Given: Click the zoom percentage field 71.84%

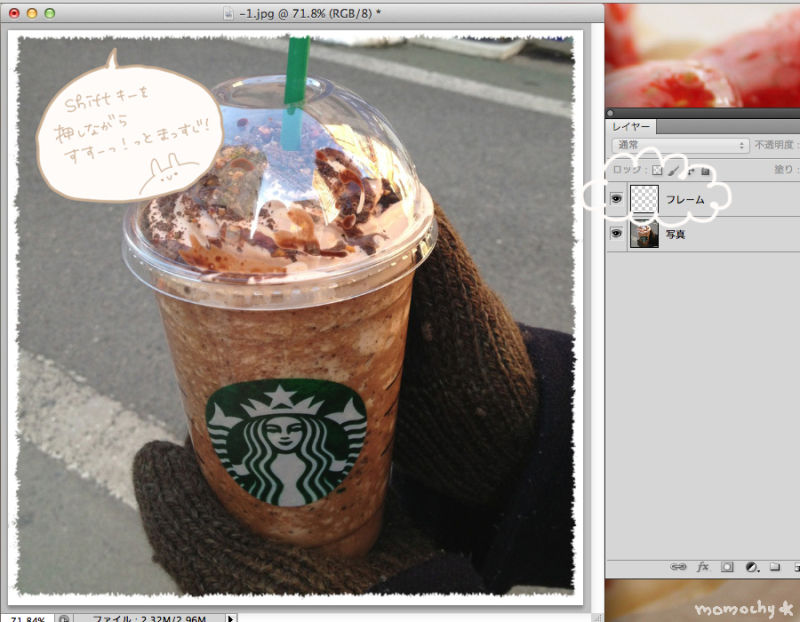Looking at the screenshot, I should click(27, 618).
